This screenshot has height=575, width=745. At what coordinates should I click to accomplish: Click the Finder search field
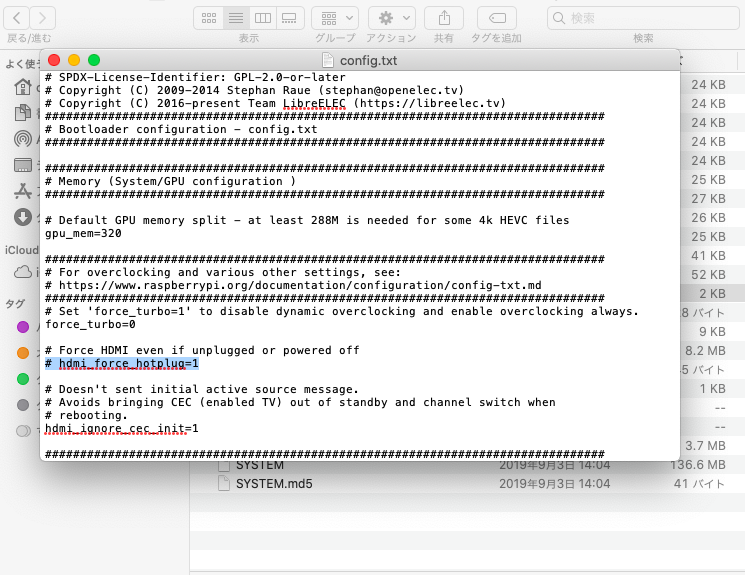coord(643,18)
